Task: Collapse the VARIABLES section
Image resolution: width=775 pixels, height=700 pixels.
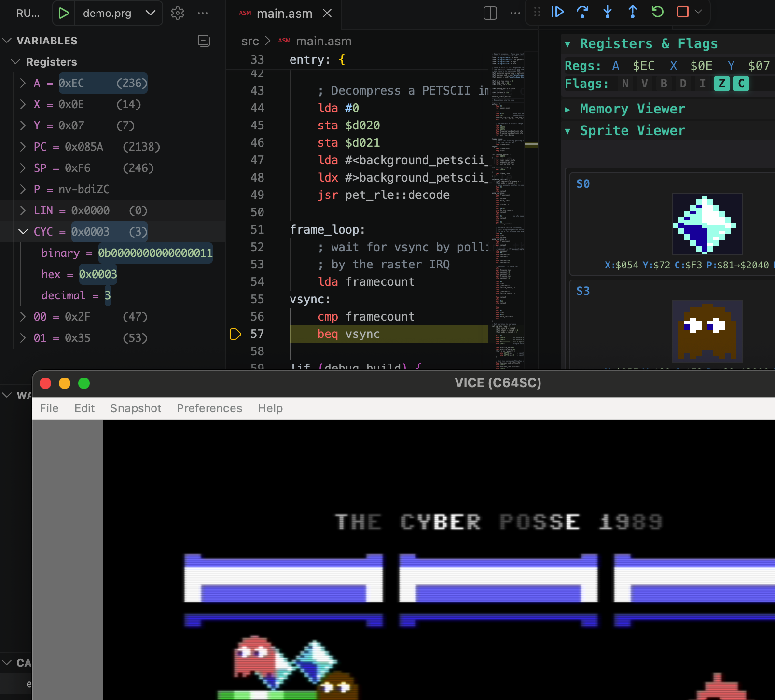Action: (7, 41)
